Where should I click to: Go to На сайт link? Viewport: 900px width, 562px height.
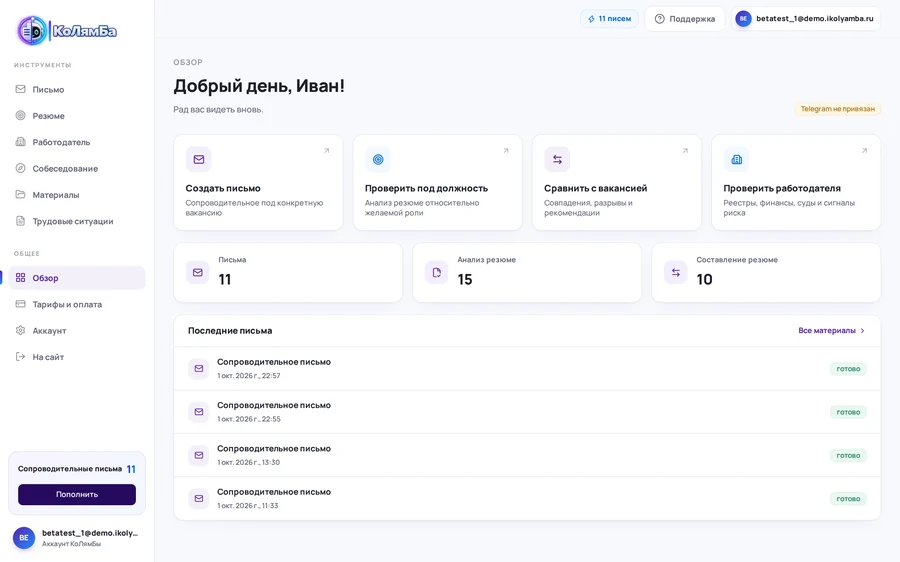[77, 357]
